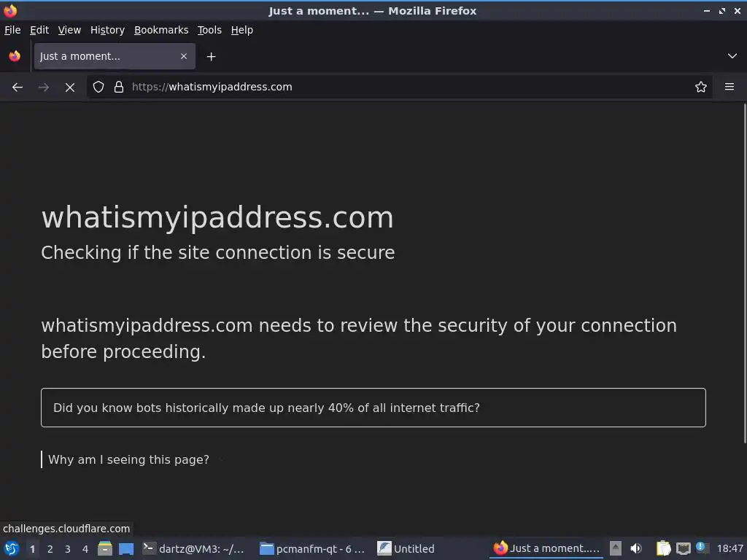This screenshot has width=747, height=560.
Task: Open the Edit menu
Action: point(39,30)
